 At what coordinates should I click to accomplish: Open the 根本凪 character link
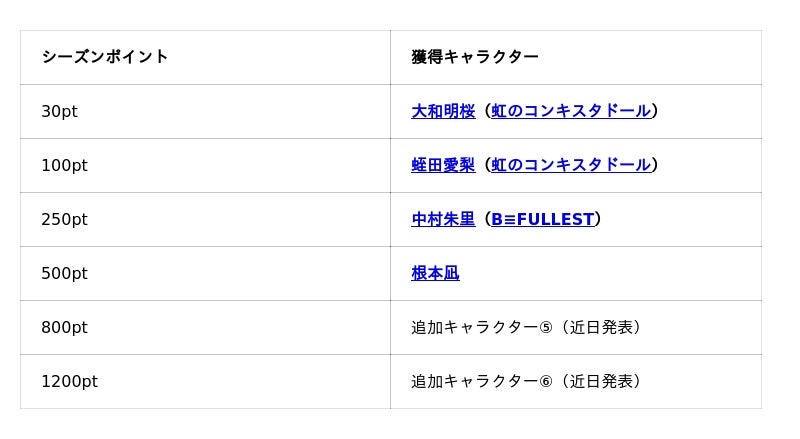coord(435,273)
